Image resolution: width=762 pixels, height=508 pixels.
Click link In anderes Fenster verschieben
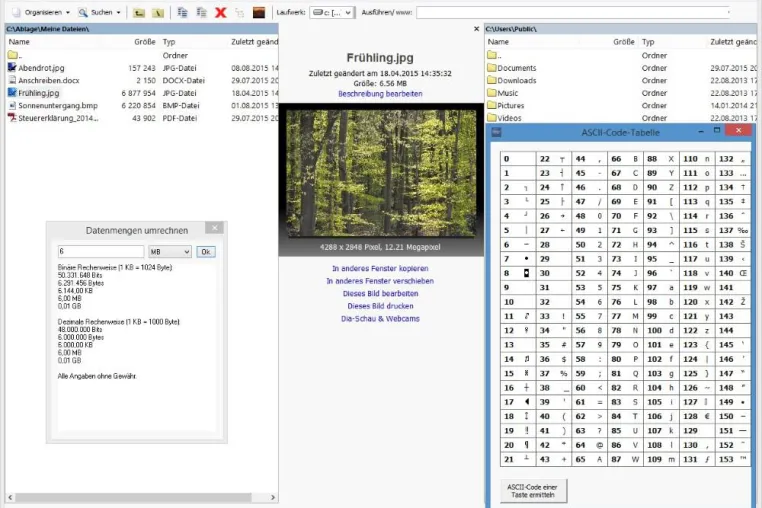click(380, 281)
